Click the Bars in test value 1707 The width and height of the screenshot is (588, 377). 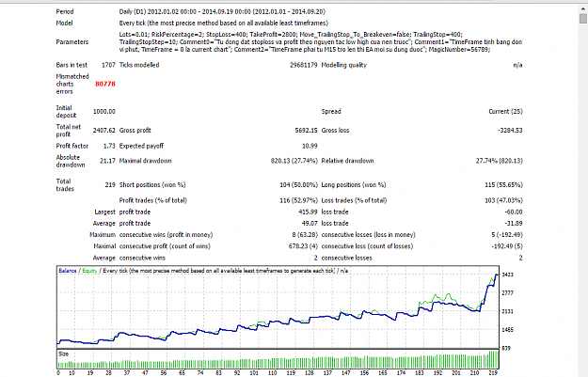[x=108, y=65]
